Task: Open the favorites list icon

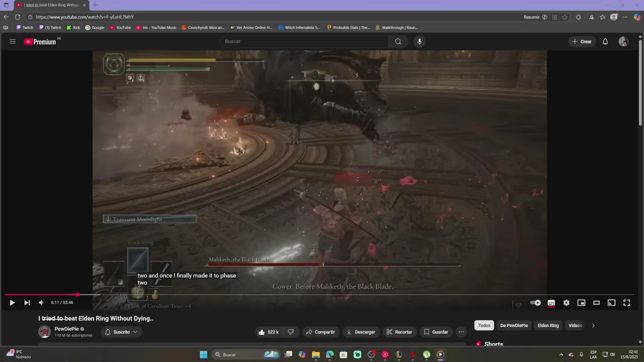Action: (x=602, y=17)
